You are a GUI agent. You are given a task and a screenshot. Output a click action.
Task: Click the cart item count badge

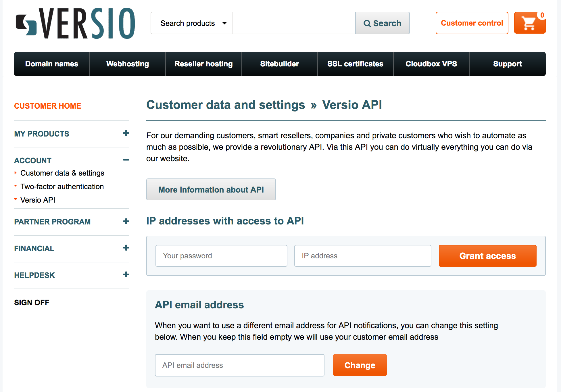point(542,15)
